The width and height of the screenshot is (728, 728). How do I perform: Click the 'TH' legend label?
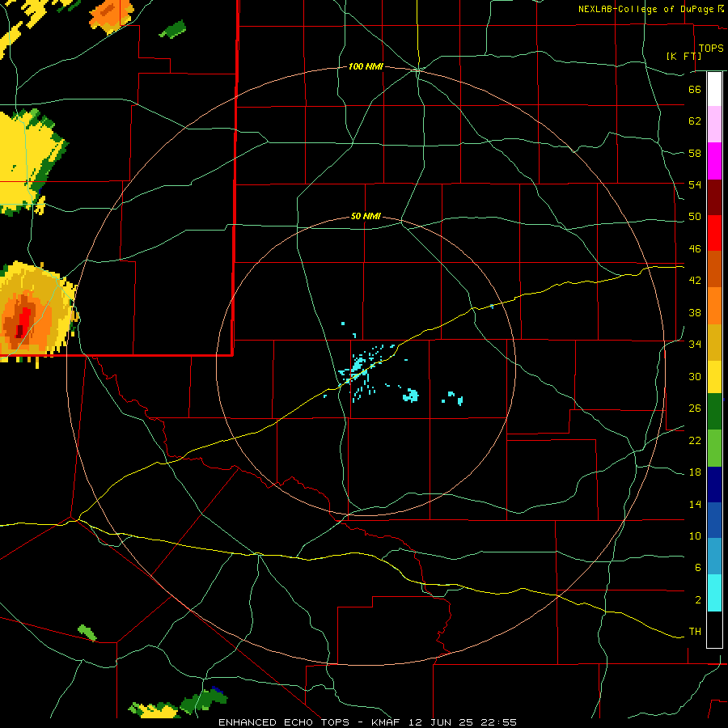click(x=695, y=632)
